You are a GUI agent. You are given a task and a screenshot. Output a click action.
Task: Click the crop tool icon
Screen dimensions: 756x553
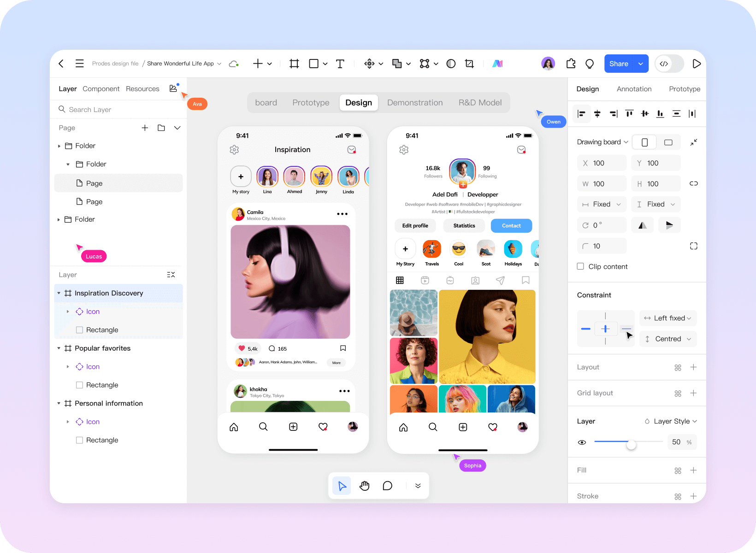[469, 64]
